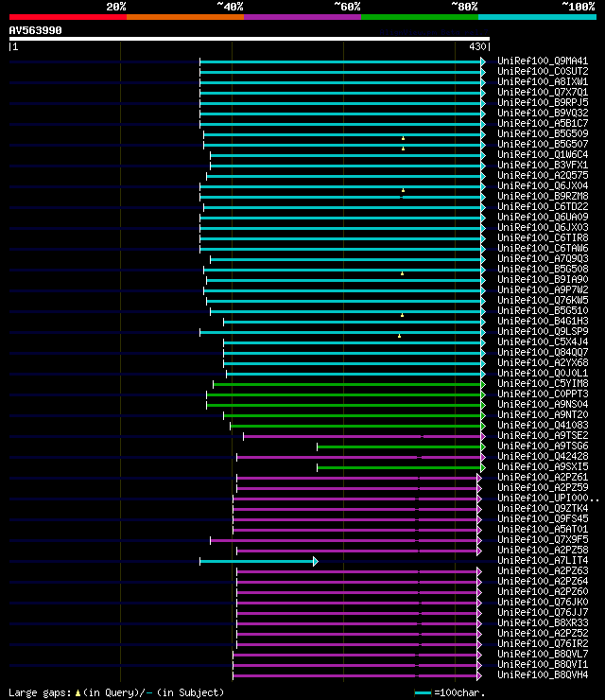Click the UniRef100_A2Q575 label

pyautogui.click(x=543, y=175)
